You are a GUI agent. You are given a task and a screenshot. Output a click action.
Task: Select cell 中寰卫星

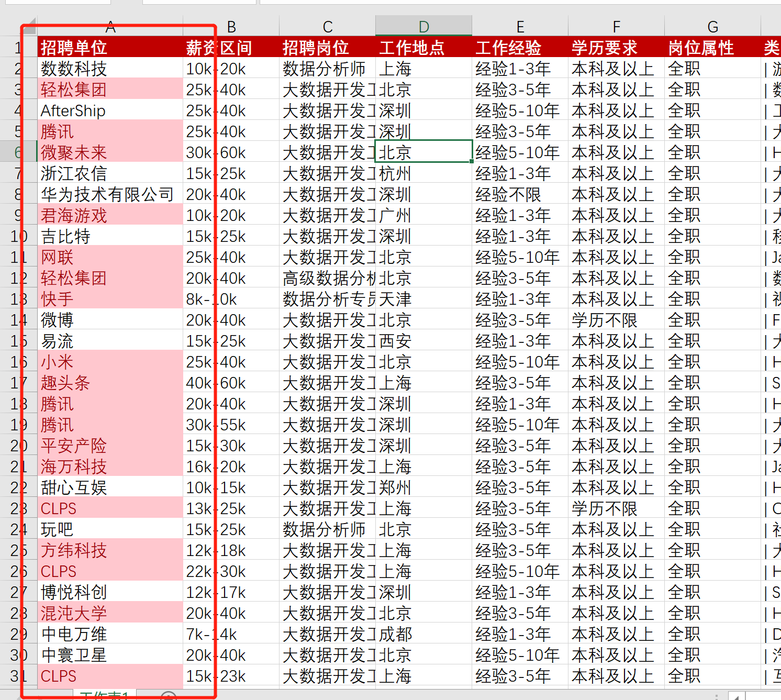coord(110,655)
